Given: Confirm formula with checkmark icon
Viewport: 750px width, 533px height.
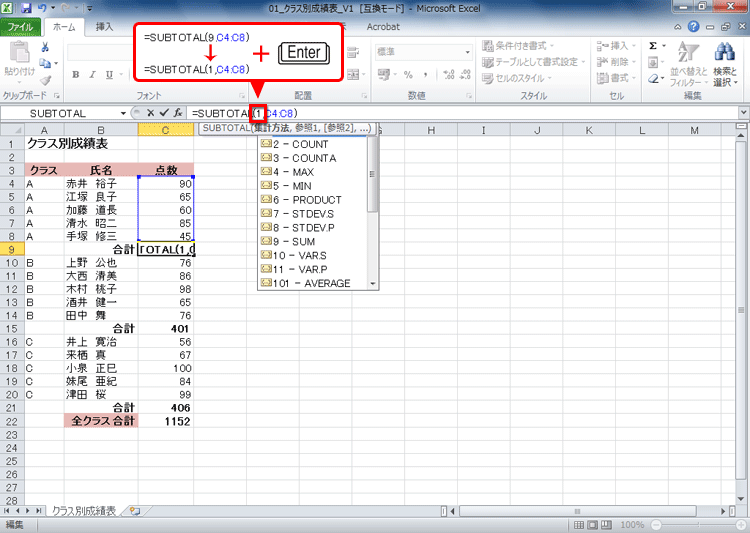Looking at the screenshot, I should pyautogui.click(x=164, y=113).
